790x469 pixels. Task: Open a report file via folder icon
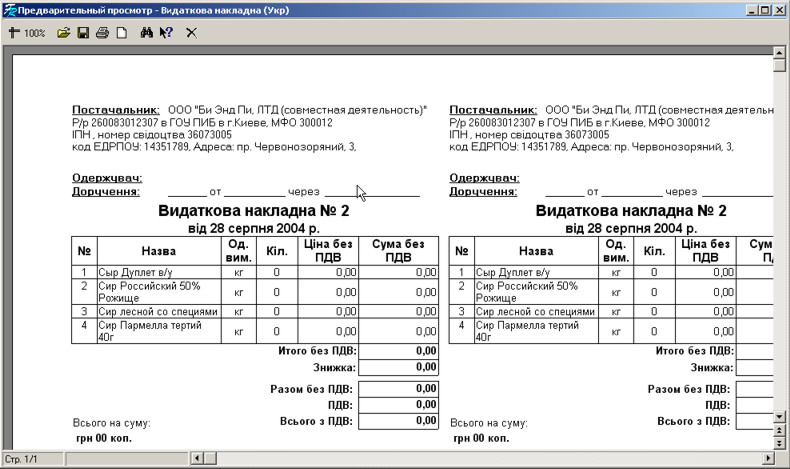(63, 33)
